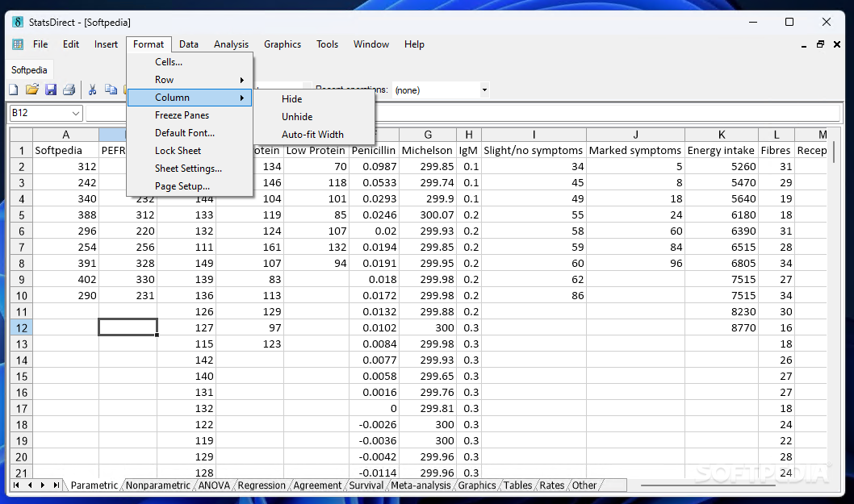Go to first sheet navigation arrow

pyautogui.click(x=16, y=485)
